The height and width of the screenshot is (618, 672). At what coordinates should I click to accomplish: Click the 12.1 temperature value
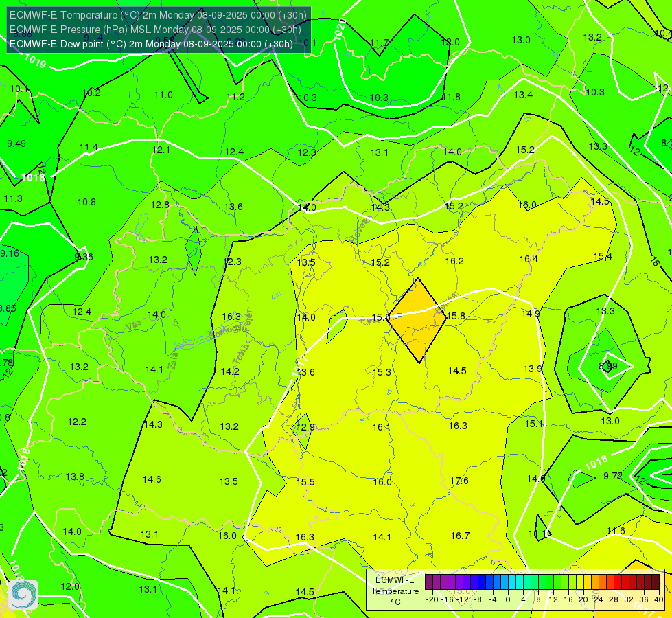pyautogui.click(x=161, y=150)
